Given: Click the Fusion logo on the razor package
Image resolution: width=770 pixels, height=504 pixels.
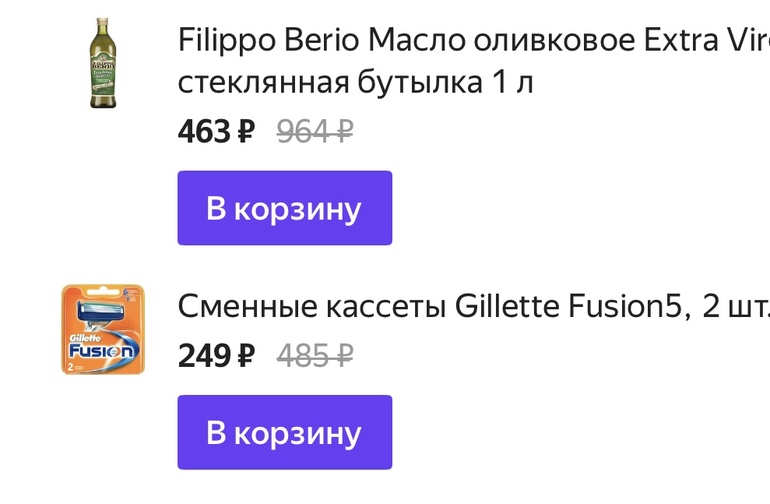Looking at the screenshot, I should [x=102, y=351].
